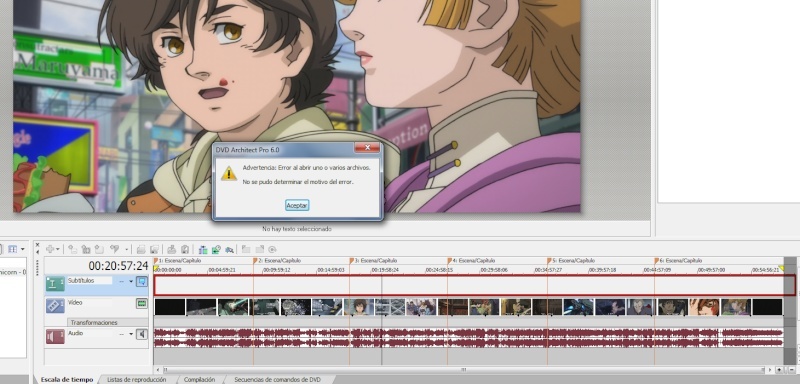Click the audio waveform in the Audio track

point(468,338)
